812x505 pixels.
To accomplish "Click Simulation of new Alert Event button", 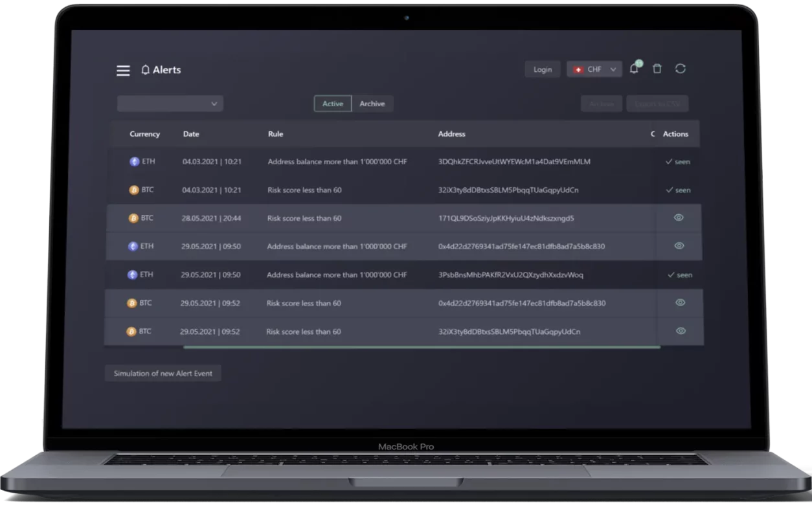I will [163, 374].
